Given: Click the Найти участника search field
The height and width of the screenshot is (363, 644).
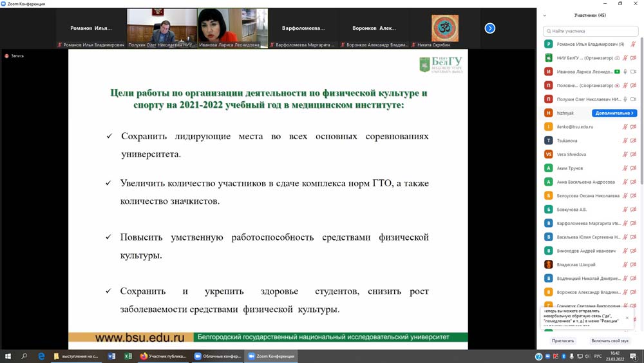Looking at the screenshot, I should (591, 31).
